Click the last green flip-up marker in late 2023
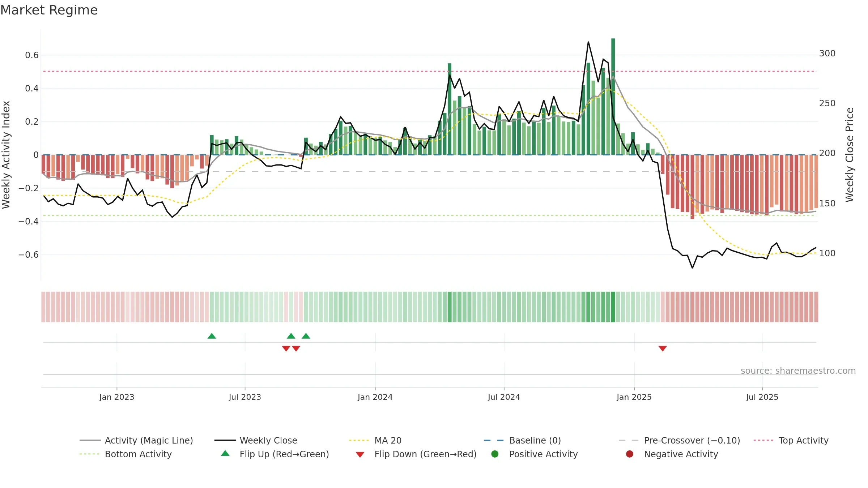Viewport: 868px width, 488px height. [x=306, y=336]
